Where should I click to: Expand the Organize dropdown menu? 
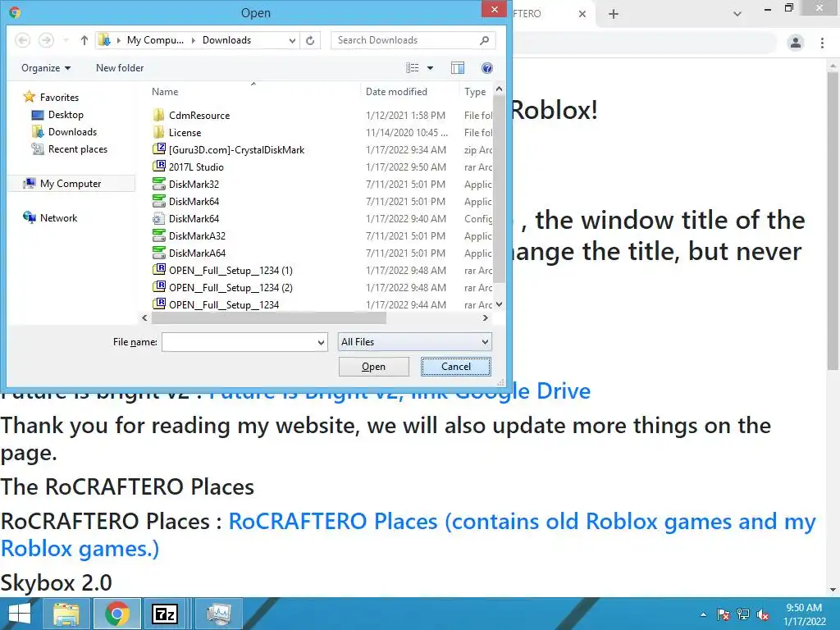(46, 68)
